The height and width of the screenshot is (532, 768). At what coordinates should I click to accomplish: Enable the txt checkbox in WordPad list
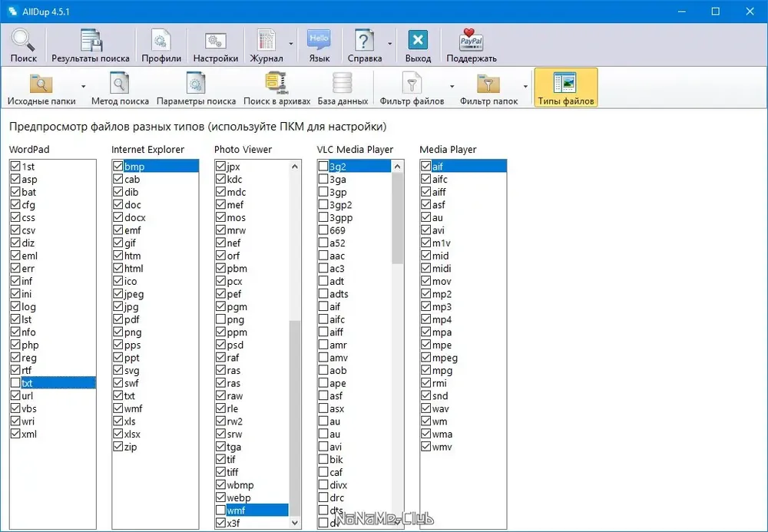pos(15,383)
